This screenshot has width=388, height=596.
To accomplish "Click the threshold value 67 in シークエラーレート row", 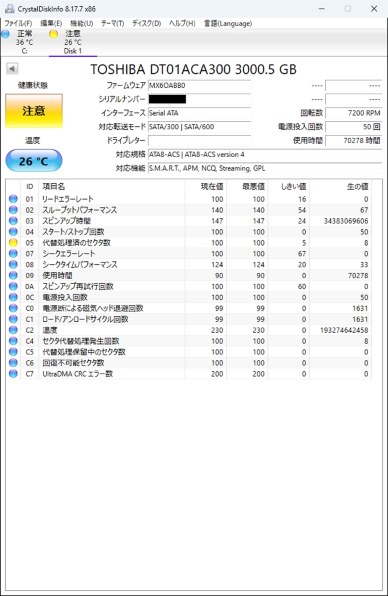I will 302,254.
